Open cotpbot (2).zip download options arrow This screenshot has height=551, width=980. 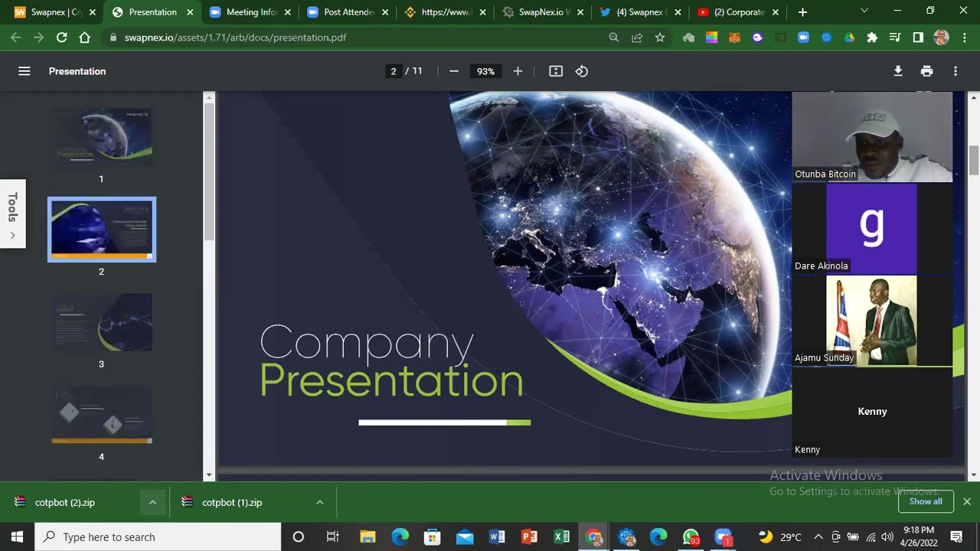pyautogui.click(x=152, y=503)
